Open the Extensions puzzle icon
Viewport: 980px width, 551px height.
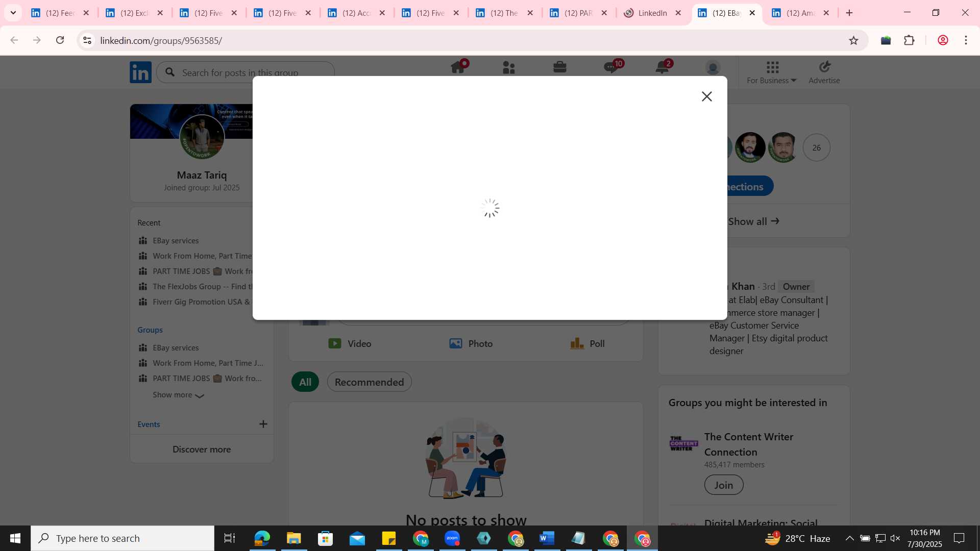pyautogui.click(x=909, y=40)
